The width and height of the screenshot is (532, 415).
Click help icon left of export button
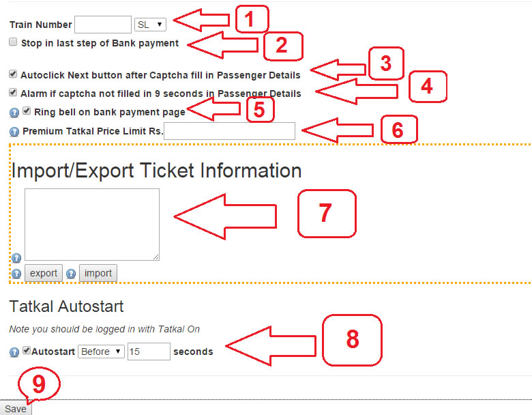point(16,274)
